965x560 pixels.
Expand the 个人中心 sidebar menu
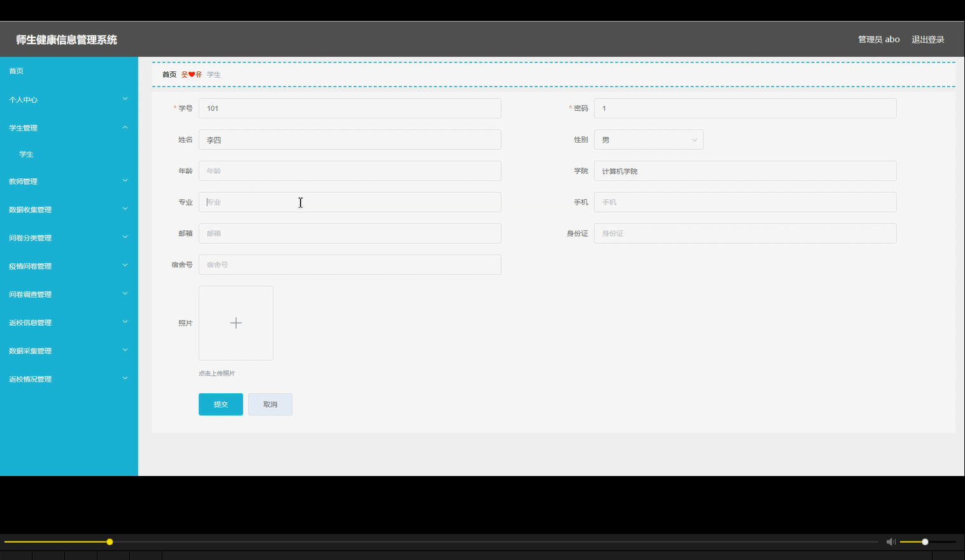pos(69,99)
